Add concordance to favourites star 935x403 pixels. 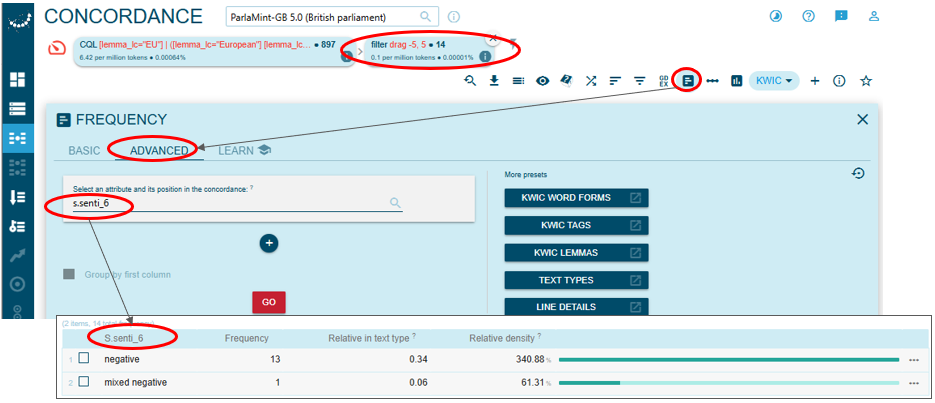[866, 81]
